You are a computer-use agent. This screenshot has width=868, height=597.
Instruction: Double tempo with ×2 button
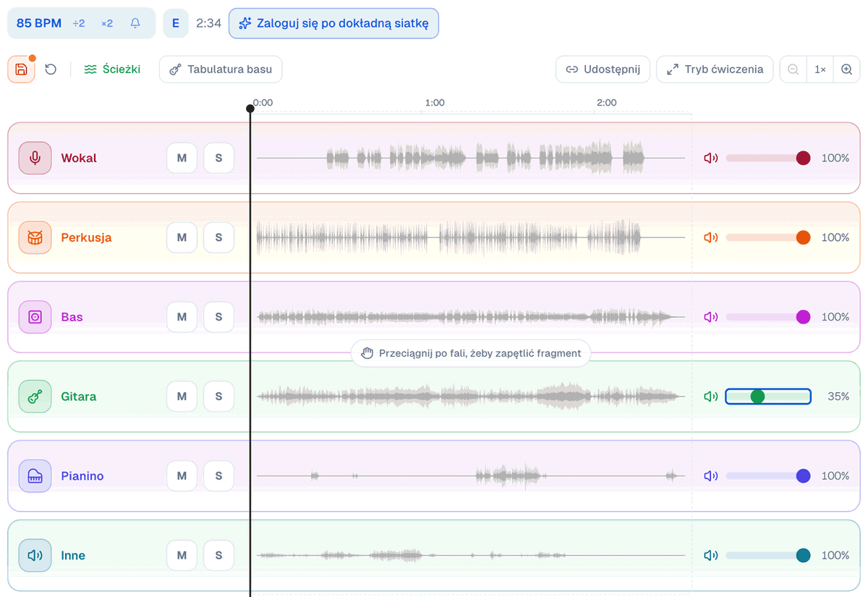(x=107, y=23)
